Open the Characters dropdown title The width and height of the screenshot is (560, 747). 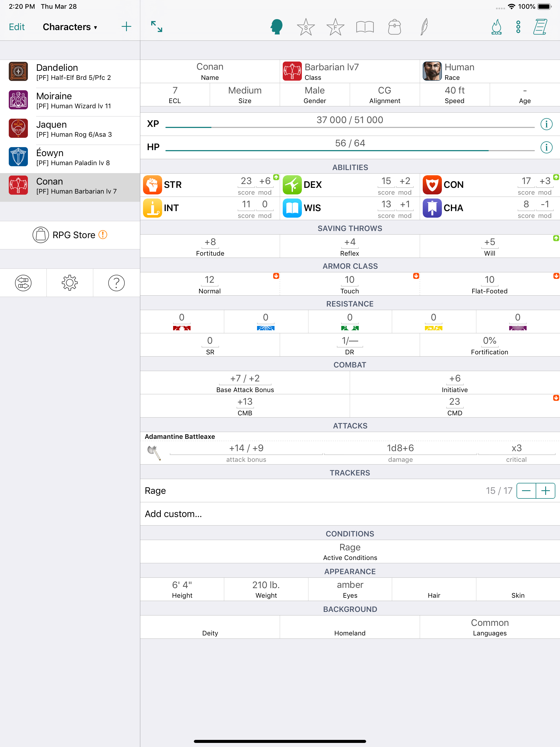[x=70, y=27]
